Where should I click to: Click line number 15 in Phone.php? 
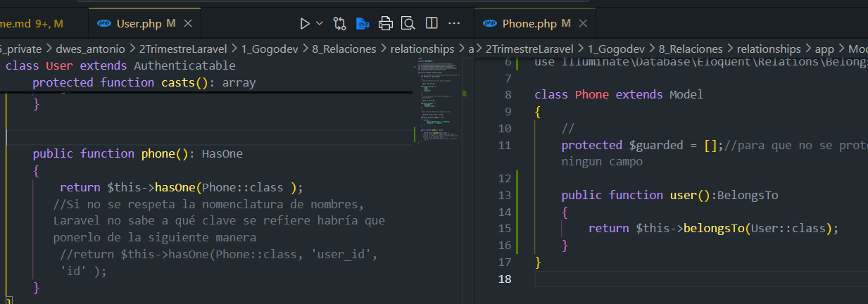(504, 229)
